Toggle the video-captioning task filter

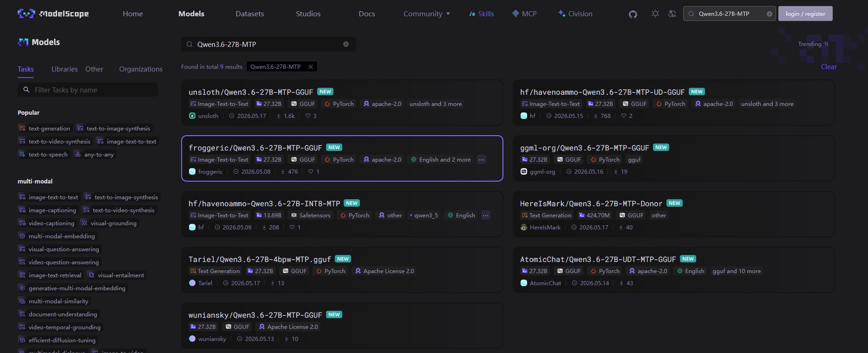[46, 223]
